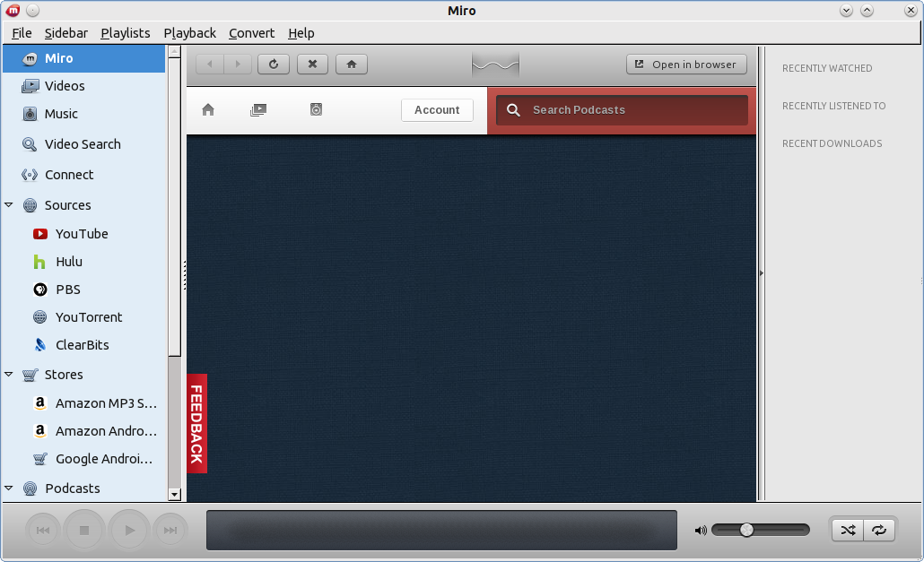The width and height of the screenshot is (924, 562).
Task: Click the Open in browser button
Action: (686, 65)
